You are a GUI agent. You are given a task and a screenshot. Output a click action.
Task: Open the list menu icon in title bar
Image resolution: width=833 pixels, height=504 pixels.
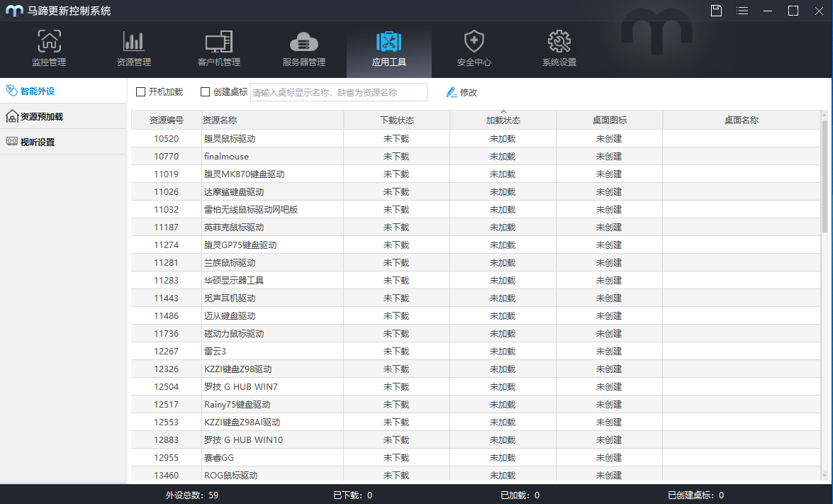tap(742, 11)
